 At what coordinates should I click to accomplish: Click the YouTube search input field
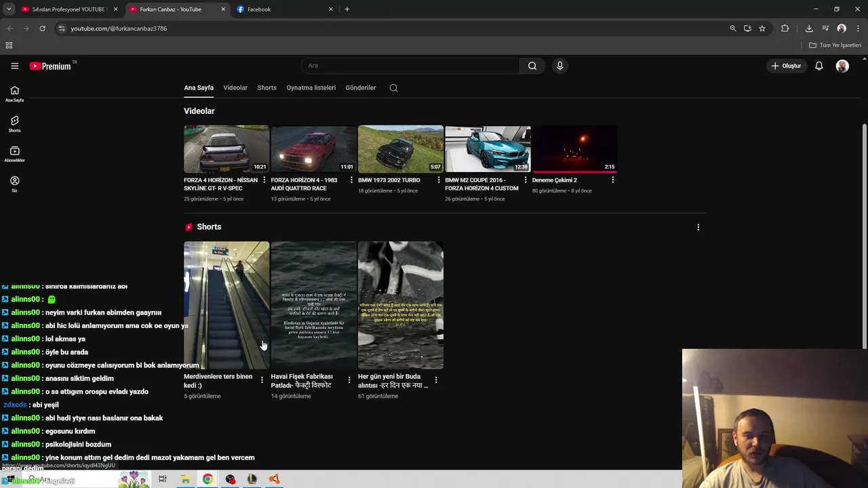pos(410,66)
